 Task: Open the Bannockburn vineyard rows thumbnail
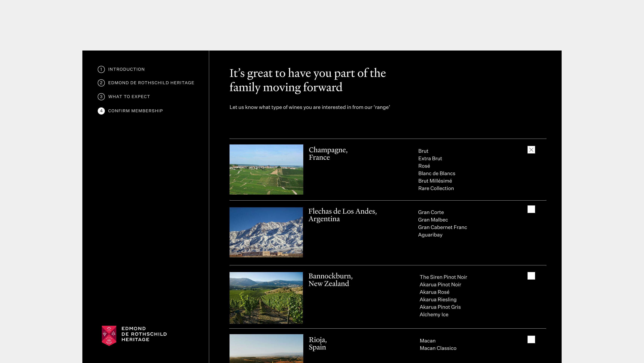266,298
